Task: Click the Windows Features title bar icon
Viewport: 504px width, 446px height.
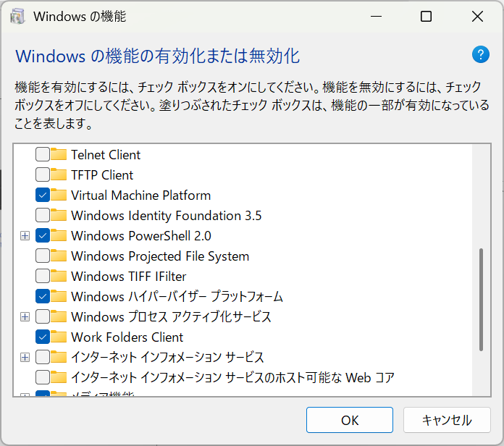Action: point(18,17)
